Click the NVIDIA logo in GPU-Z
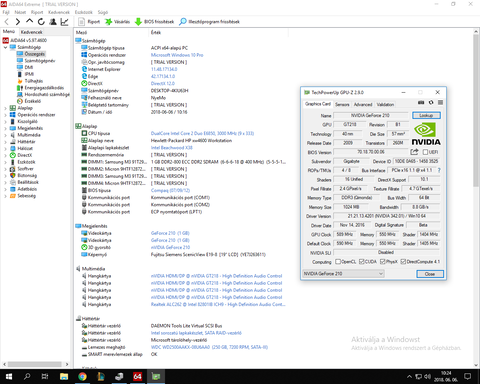480x384 pixels. tap(426, 134)
